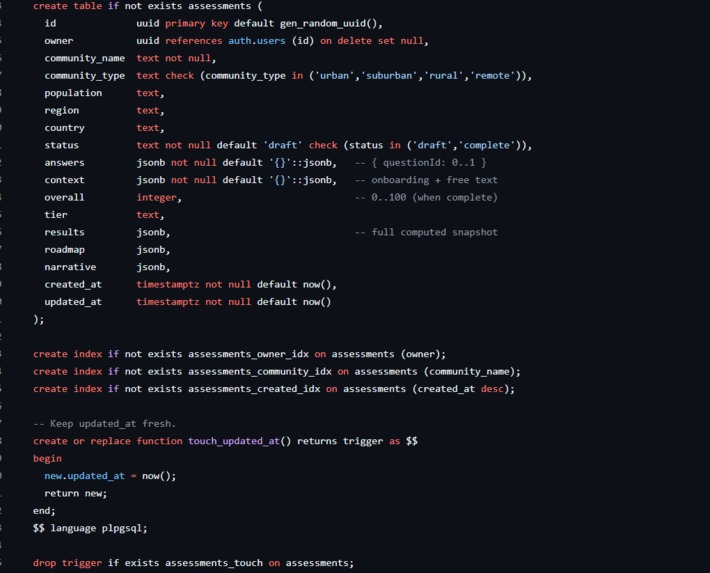Click the 'return new;' statement

coord(76,493)
